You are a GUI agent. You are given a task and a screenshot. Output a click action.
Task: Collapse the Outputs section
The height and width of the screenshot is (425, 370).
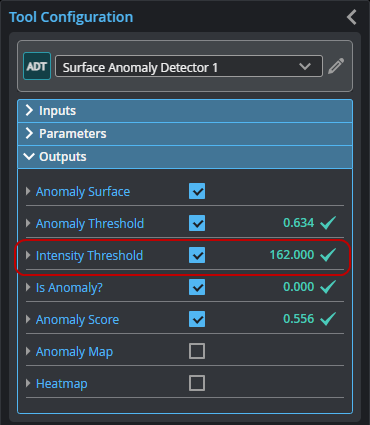click(185, 157)
